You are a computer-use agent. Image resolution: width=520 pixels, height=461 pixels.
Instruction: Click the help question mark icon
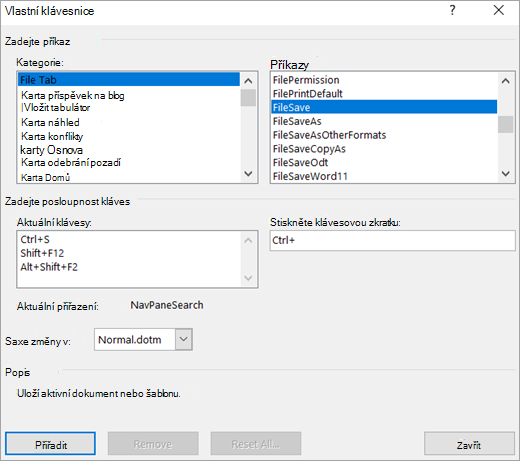(452, 10)
